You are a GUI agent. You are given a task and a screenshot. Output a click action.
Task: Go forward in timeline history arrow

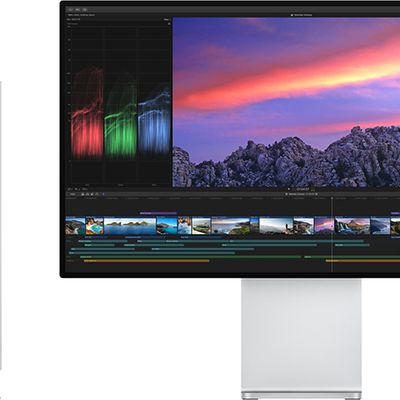(316, 194)
